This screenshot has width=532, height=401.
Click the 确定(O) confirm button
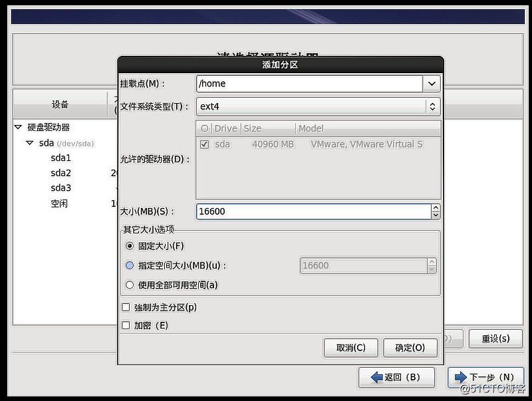pos(410,348)
